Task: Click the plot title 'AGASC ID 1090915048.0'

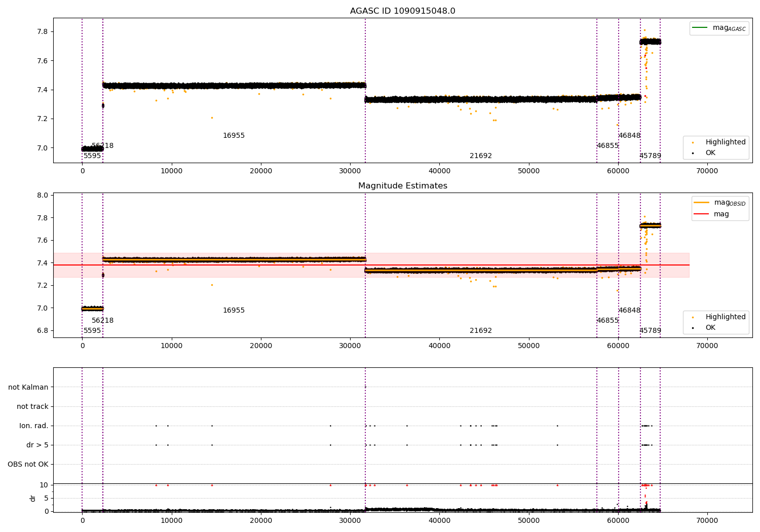Action: 402,11
